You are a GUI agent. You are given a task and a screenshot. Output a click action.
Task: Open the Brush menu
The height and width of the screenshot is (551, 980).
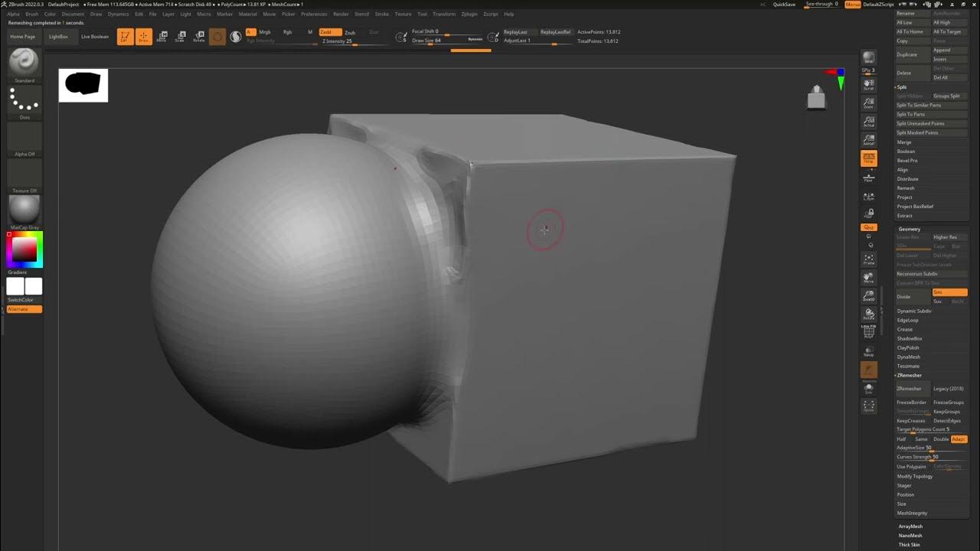[31, 14]
